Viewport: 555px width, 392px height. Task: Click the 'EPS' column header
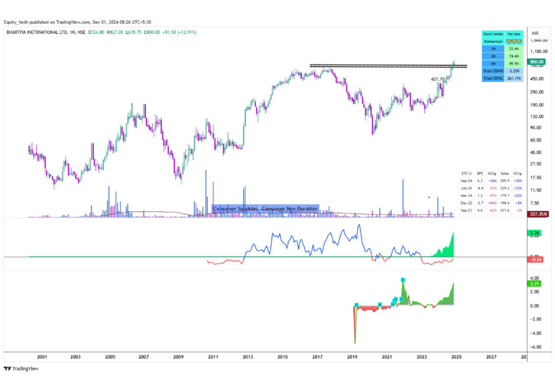tap(480, 174)
